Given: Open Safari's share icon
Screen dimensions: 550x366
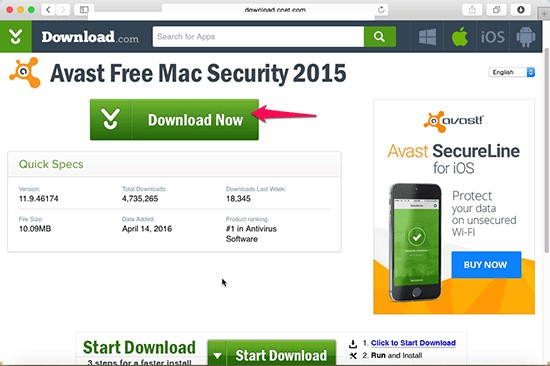Looking at the screenshot, I should 472,10.
